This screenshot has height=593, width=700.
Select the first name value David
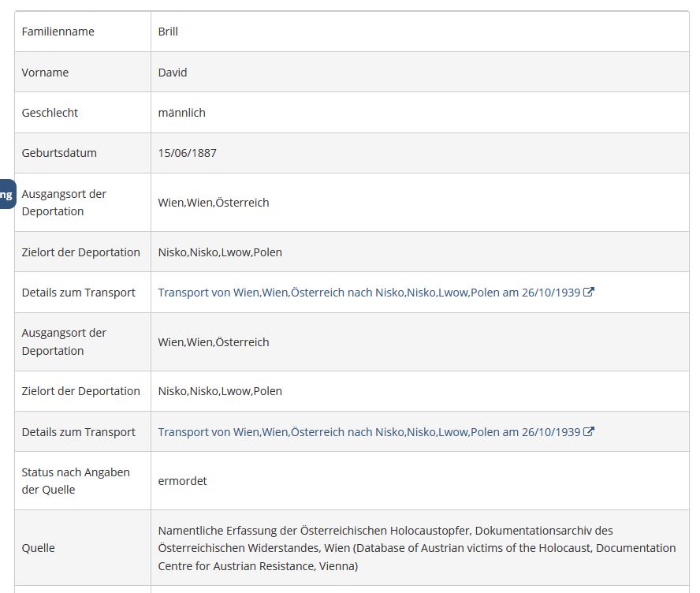click(x=173, y=73)
